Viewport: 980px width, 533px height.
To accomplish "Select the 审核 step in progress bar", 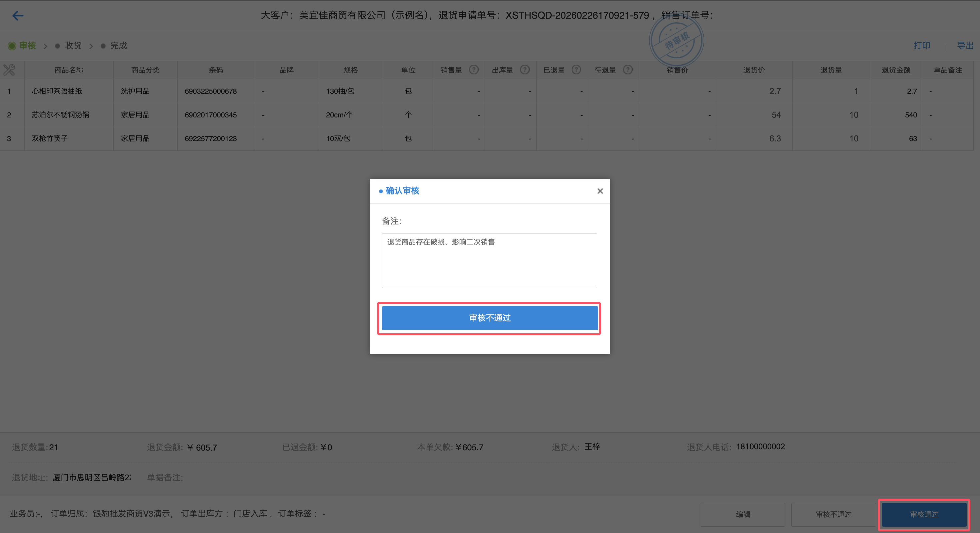I will pyautogui.click(x=27, y=46).
